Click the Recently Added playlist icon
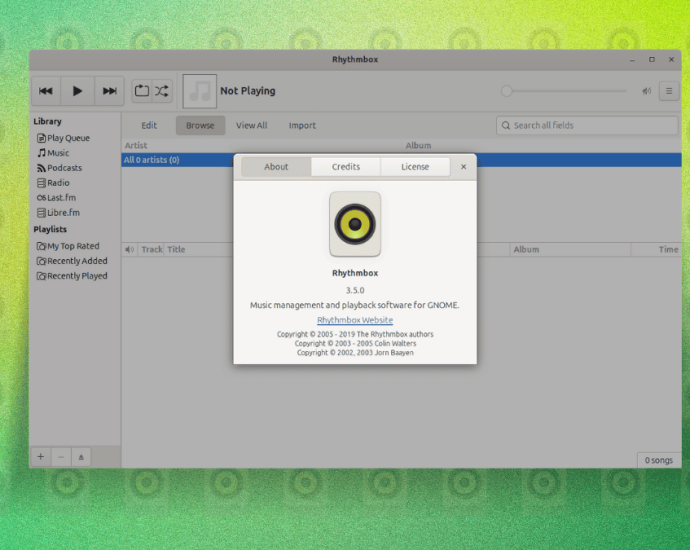This screenshot has width=690, height=550. coord(41,261)
